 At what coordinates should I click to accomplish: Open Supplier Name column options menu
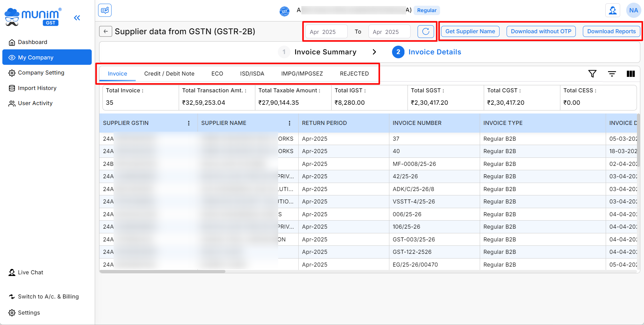coord(290,123)
